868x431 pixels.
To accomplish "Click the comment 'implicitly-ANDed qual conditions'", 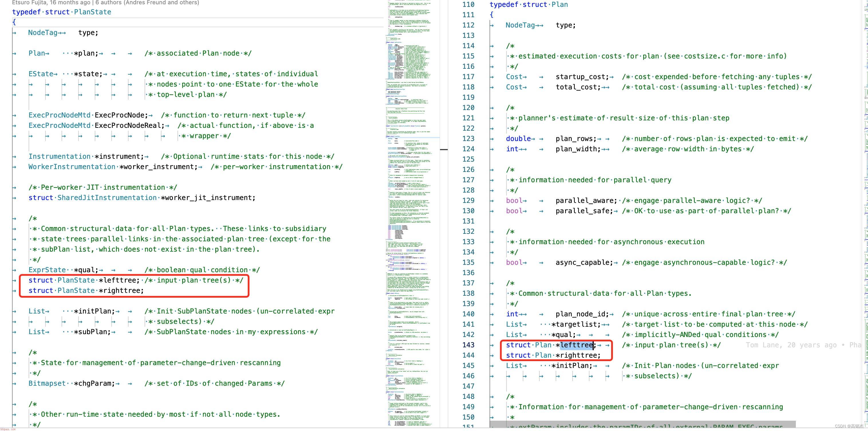I will (x=700, y=334).
